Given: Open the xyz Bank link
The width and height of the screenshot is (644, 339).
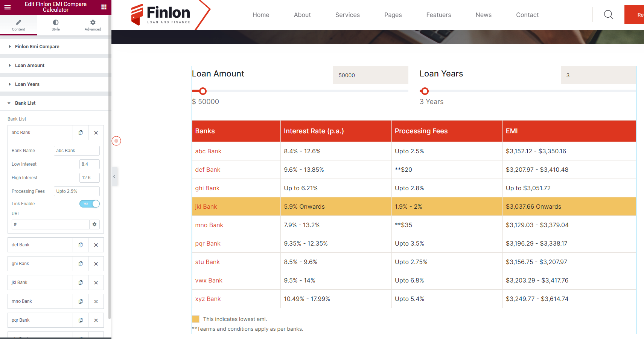Looking at the screenshot, I should point(208,299).
